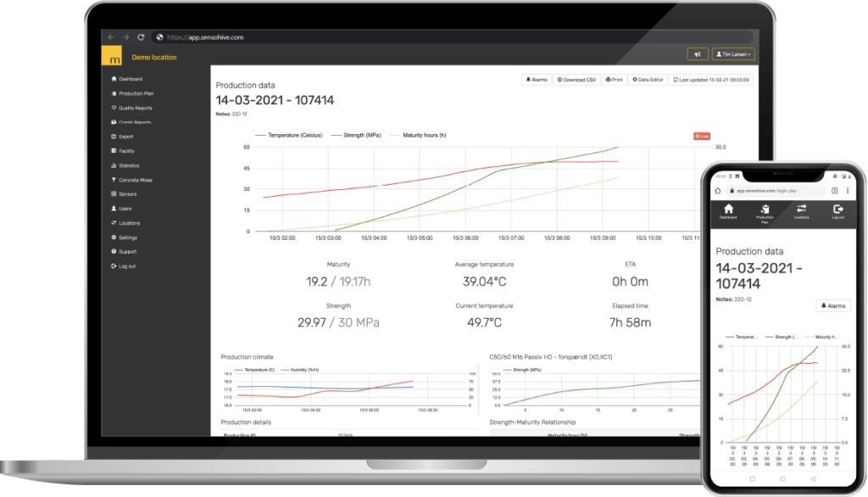Toggle Humidity legend in Production climate chart
868x497 pixels.
300,370
